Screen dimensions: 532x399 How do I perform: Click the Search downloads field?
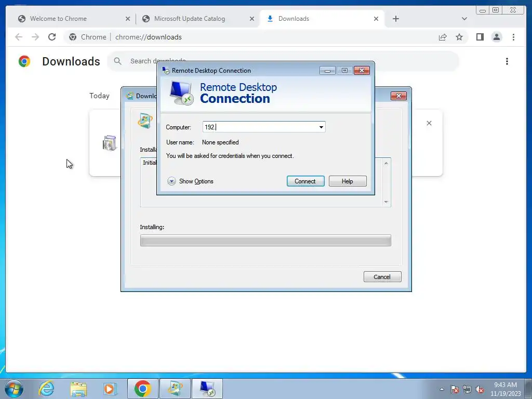point(283,61)
